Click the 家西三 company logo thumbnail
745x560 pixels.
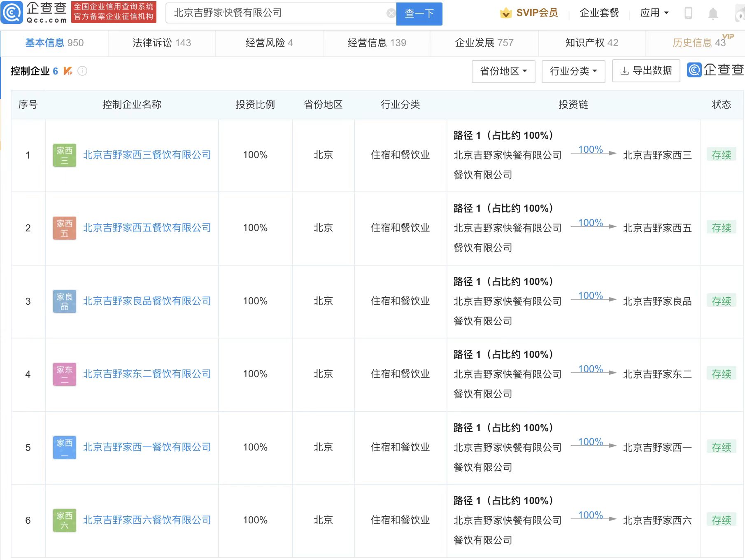click(65, 155)
